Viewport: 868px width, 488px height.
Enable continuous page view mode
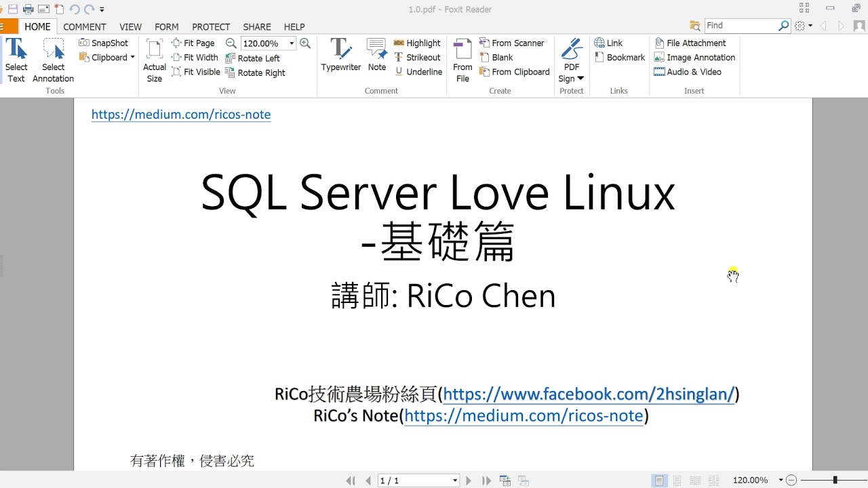(677, 481)
